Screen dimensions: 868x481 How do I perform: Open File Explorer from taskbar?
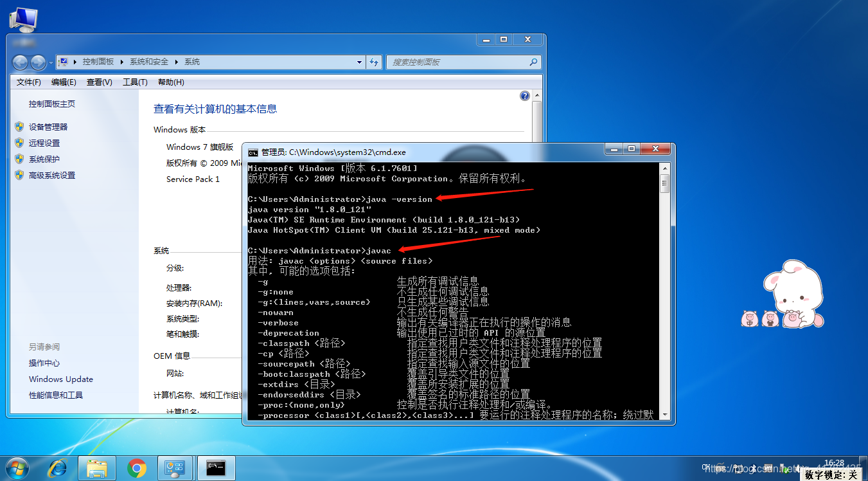point(97,469)
